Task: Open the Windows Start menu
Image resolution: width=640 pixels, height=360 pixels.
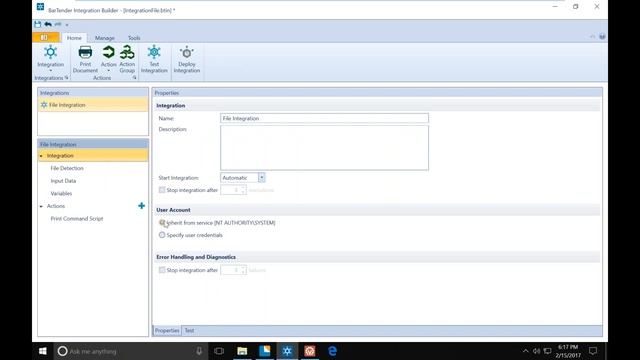Action: click(x=42, y=351)
